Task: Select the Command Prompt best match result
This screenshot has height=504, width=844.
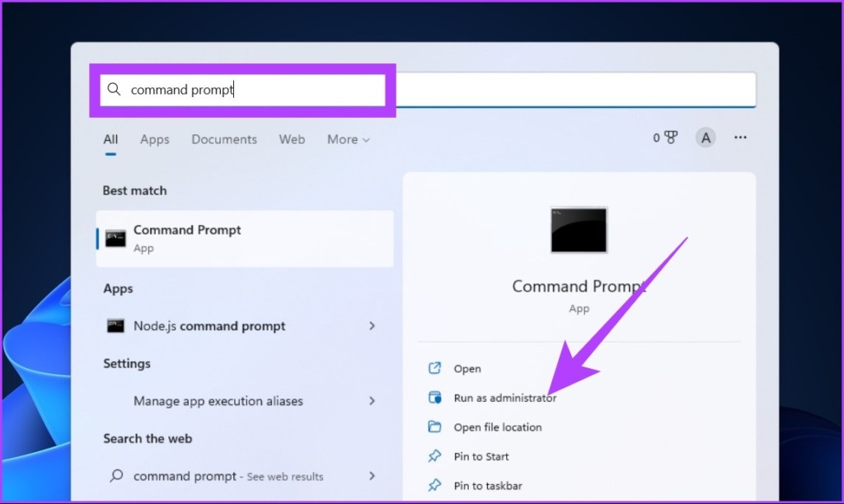Action: pyautogui.click(x=245, y=238)
